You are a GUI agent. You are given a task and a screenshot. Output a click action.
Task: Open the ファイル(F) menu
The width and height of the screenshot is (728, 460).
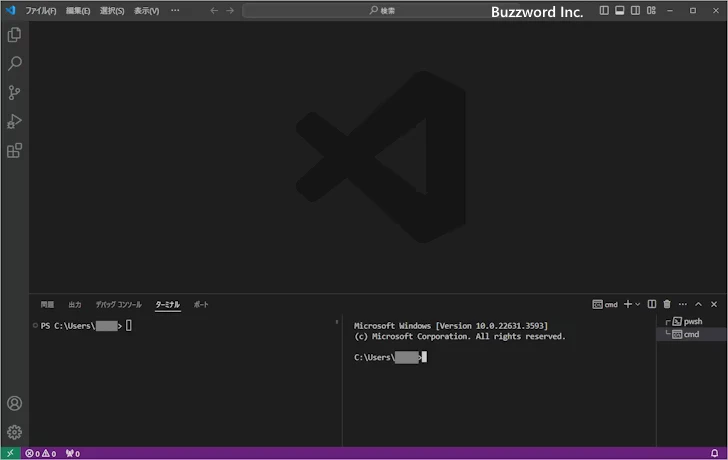pyautogui.click(x=40, y=10)
